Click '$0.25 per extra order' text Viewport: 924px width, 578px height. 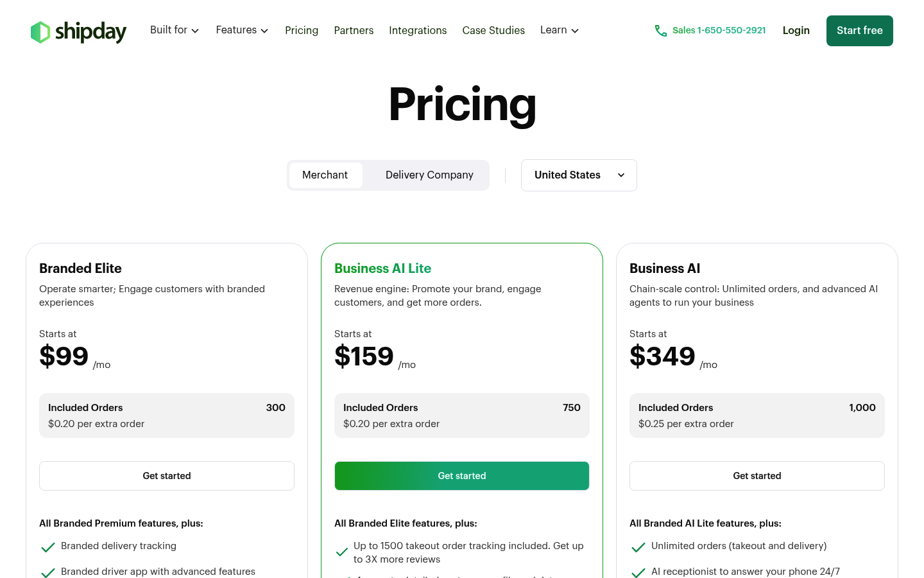point(686,424)
